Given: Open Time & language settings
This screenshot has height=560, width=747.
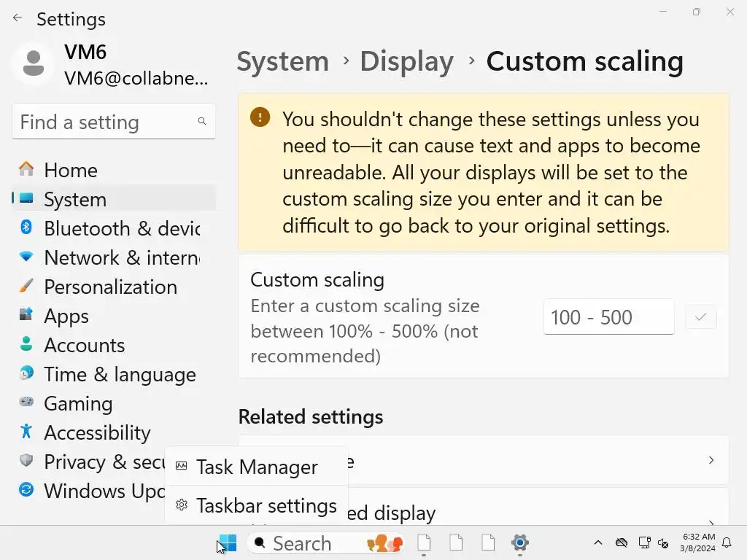Looking at the screenshot, I should click(x=119, y=374).
